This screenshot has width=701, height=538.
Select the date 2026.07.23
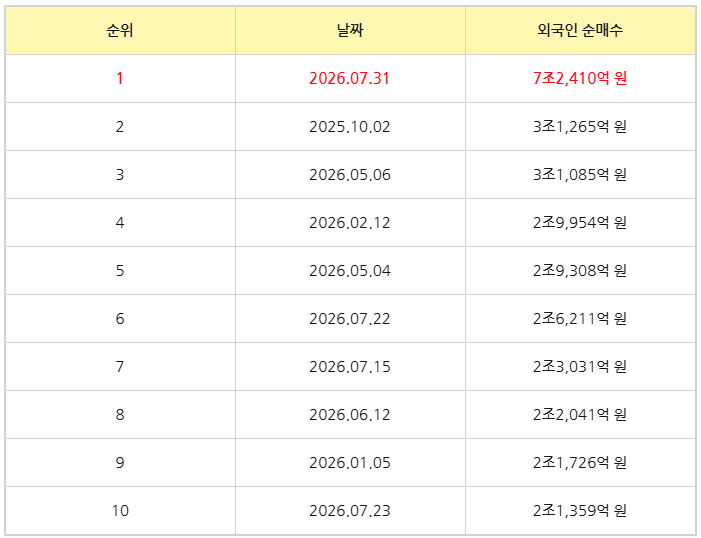[x=350, y=511]
